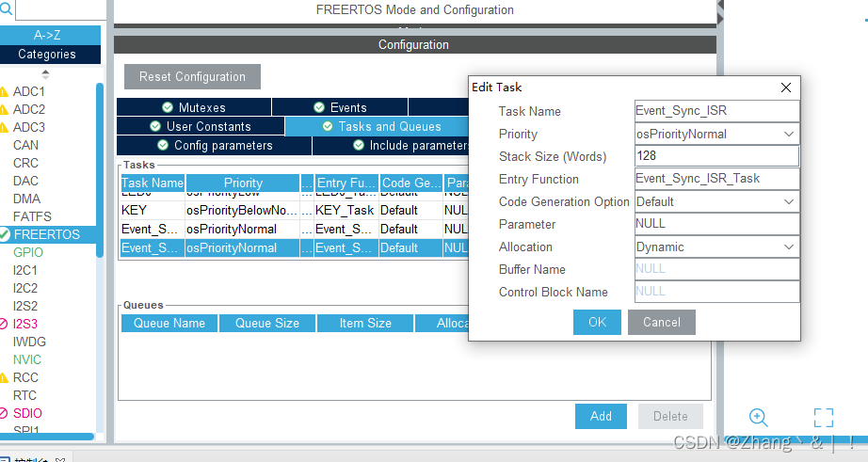
Task: Click warning icon next to ADC2
Action: pyautogui.click(x=4, y=109)
